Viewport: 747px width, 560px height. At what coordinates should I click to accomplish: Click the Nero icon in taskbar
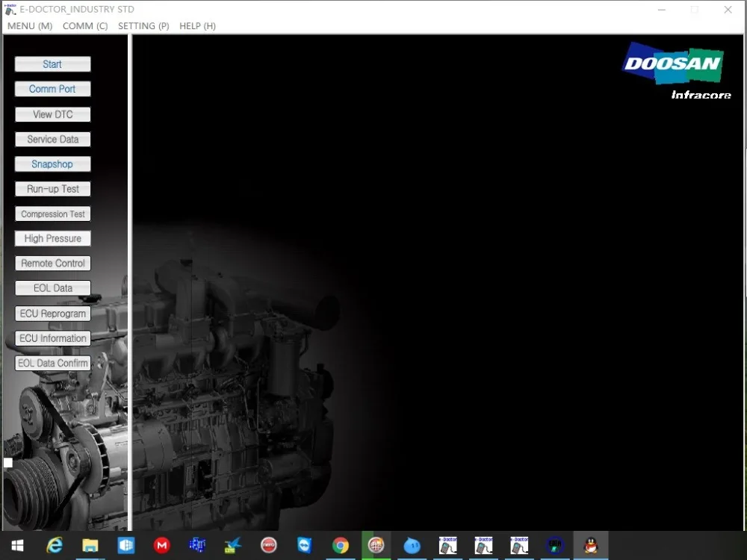(x=269, y=546)
